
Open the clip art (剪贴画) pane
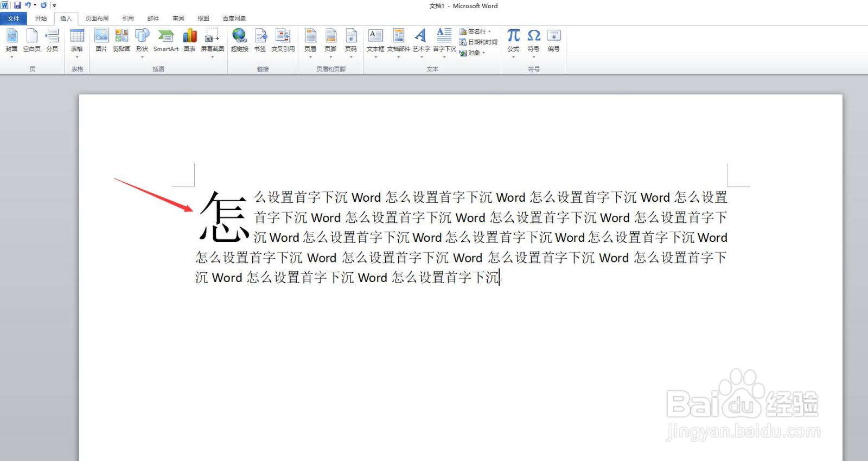(x=122, y=41)
